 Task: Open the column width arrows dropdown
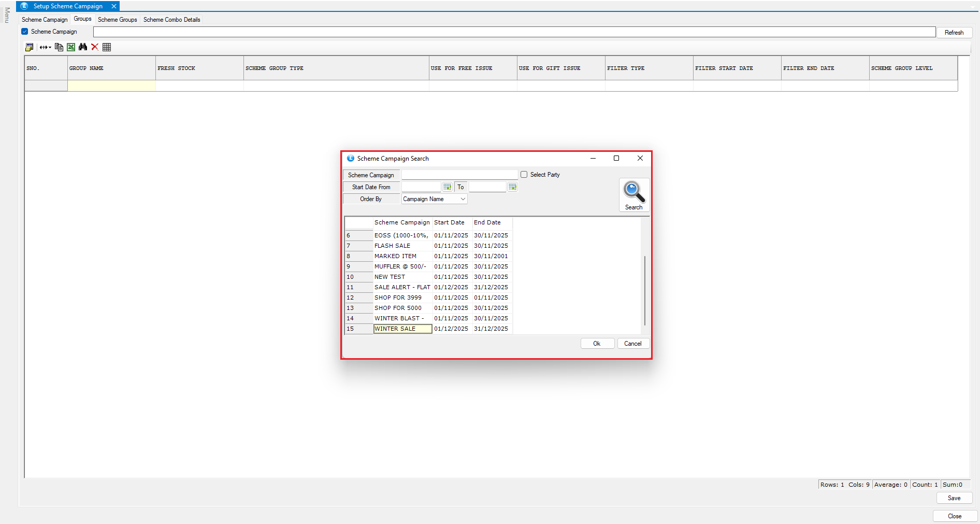coord(46,47)
